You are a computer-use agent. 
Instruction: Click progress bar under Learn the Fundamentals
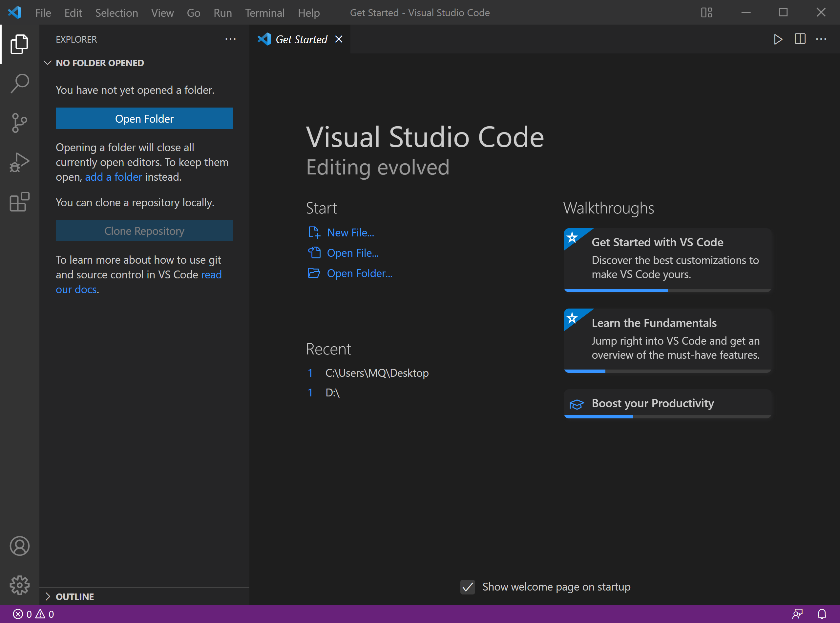point(667,371)
